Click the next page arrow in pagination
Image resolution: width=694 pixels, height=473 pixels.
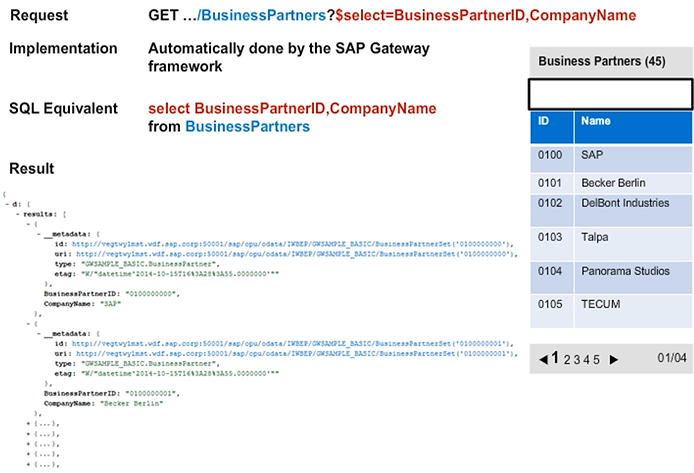point(614,359)
